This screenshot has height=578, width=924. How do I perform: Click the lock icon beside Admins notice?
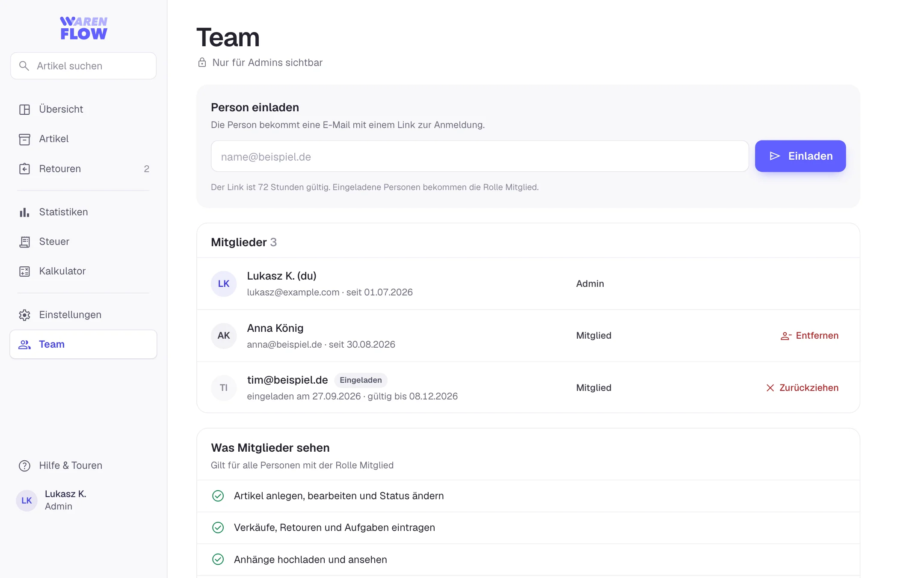pos(202,63)
